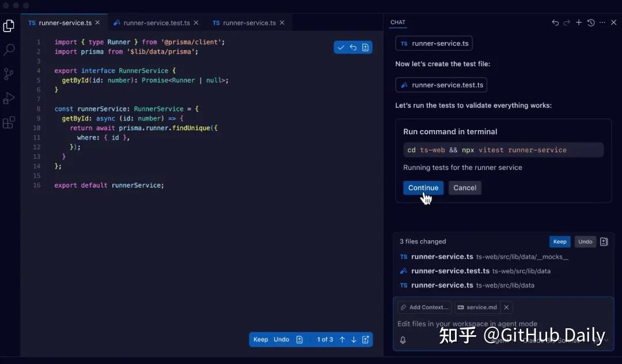The height and width of the screenshot is (364, 622).
Task: Open the Run and Debug view
Action: coord(9,98)
